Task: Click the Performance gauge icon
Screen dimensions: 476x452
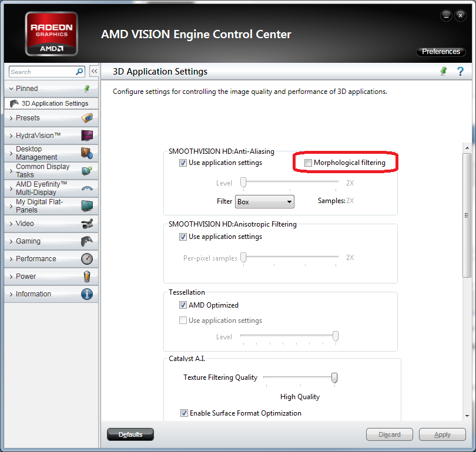Action: [87, 259]
